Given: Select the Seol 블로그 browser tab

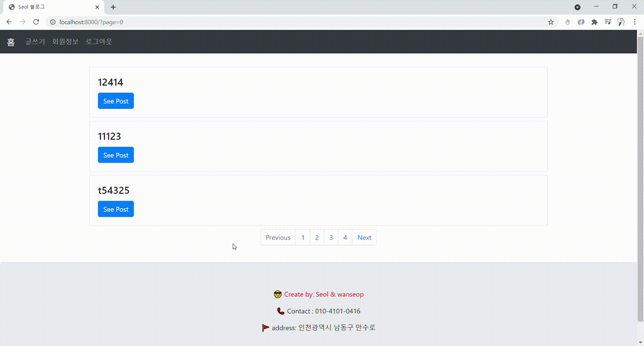Looking at the screenshot, I should [54, 7].
